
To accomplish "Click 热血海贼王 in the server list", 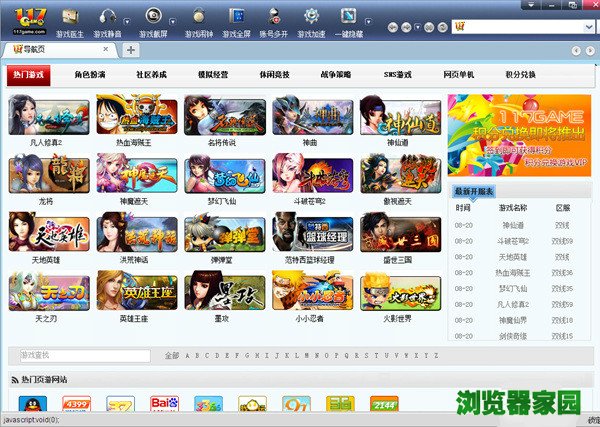I will (513, 273).
